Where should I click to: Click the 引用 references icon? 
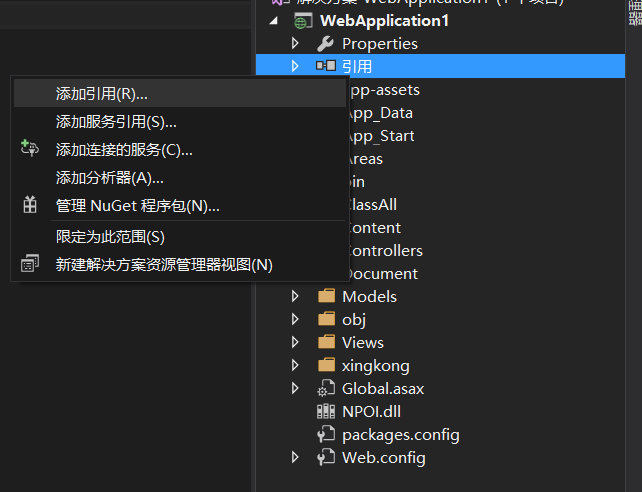[x=326, y=65]
